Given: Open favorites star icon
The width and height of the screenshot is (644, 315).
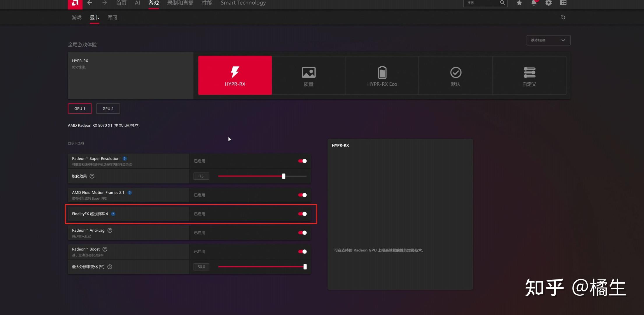Looking at the screenshot, I should tap(519, 3).
